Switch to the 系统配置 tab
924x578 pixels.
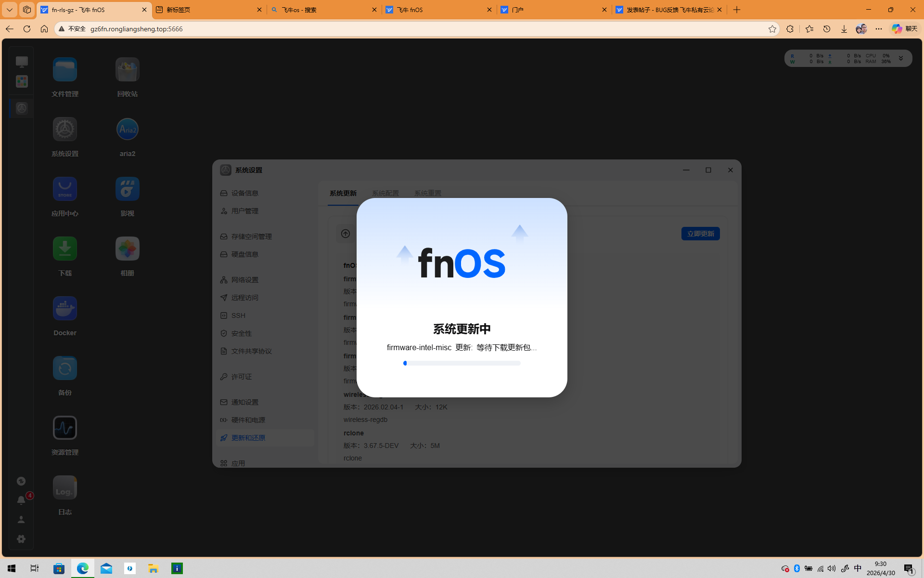[x=385, y=193]
